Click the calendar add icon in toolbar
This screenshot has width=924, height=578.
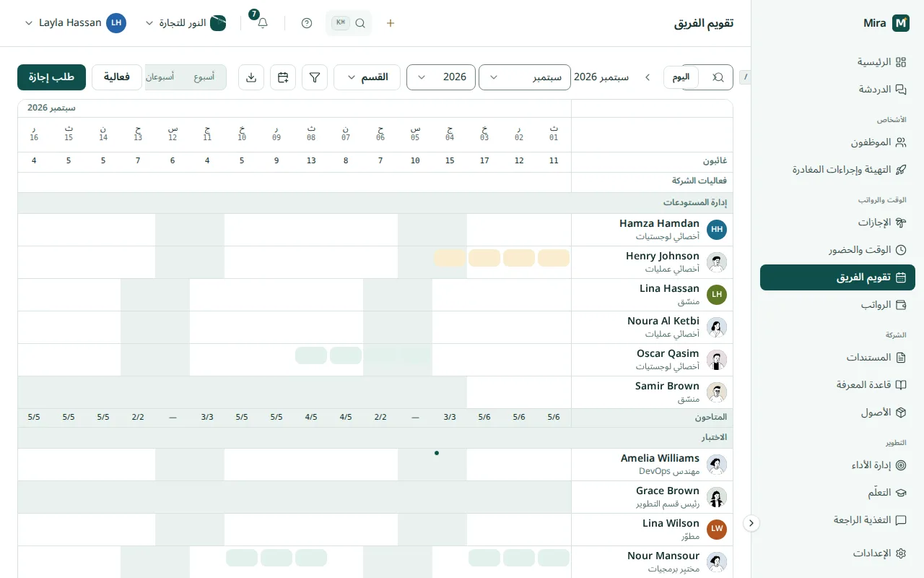click(283, 77)
